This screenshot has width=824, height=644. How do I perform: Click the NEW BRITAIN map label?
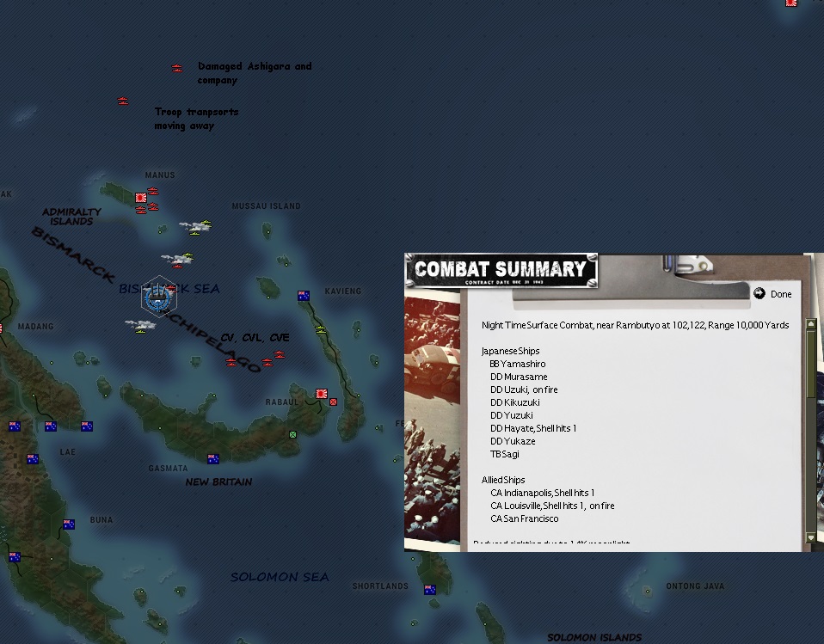tap(218, 481)
